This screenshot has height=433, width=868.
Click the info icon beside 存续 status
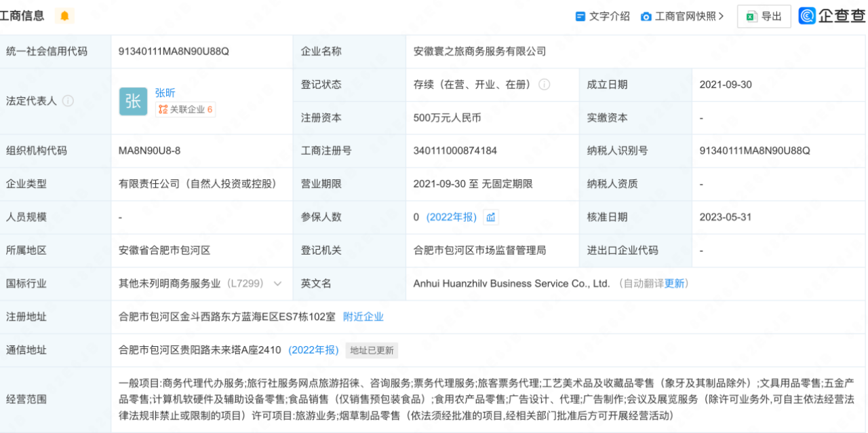(544, 85)
